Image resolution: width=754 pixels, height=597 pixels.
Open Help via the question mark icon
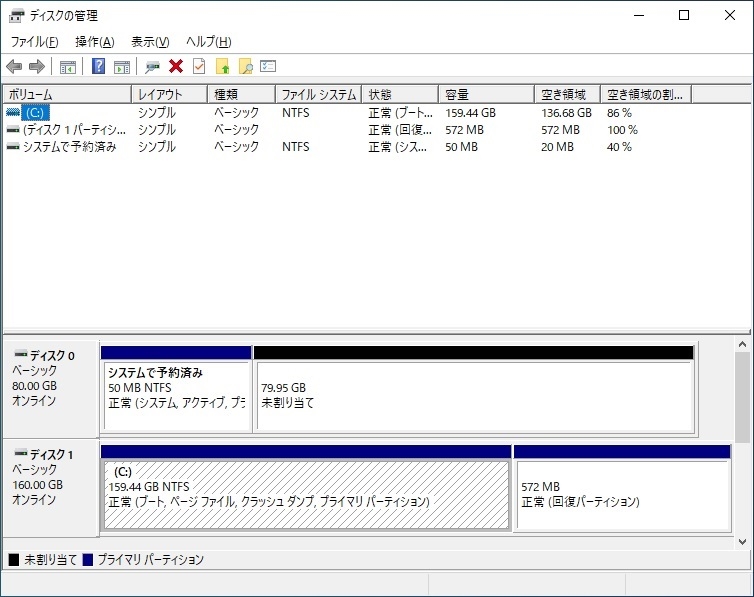tap(98, 66)
